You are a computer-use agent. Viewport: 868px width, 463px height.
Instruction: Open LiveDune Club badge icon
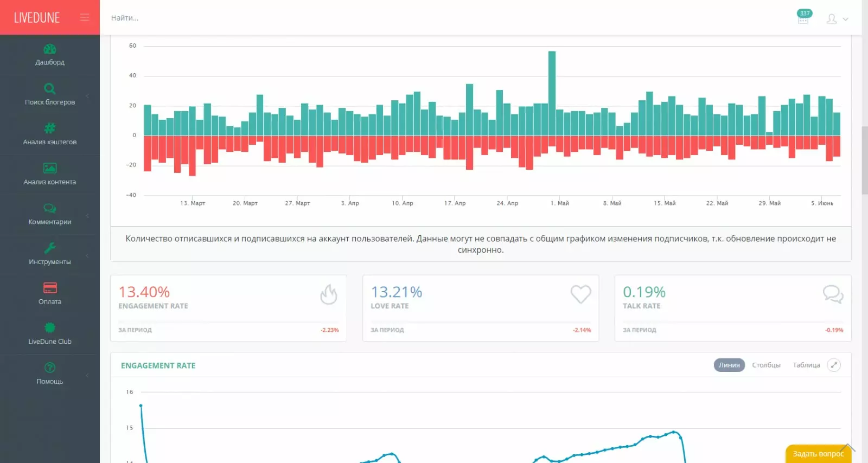click(x=50, y=328)
